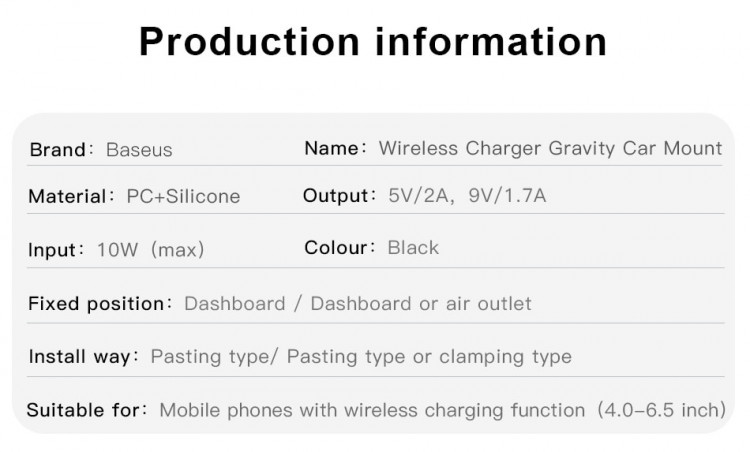Select the "5V/2A, 9V/1.7A" output value

pos(467,195)
